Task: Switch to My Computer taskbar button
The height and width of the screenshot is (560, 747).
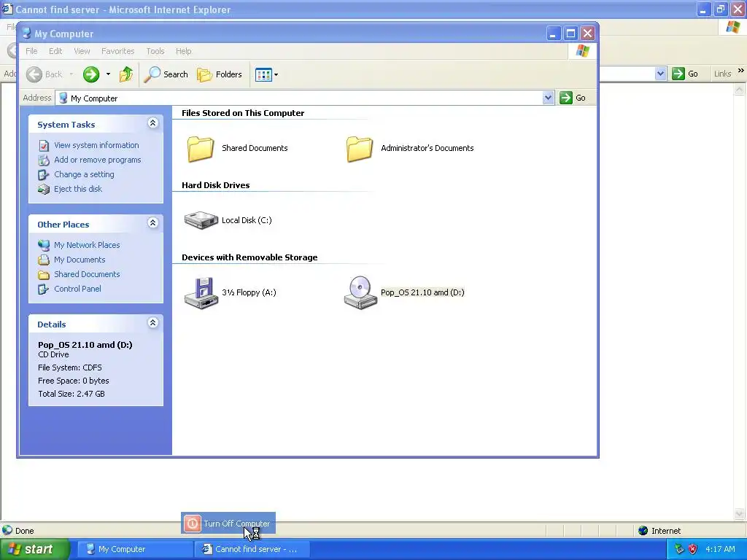Action: 135,549
